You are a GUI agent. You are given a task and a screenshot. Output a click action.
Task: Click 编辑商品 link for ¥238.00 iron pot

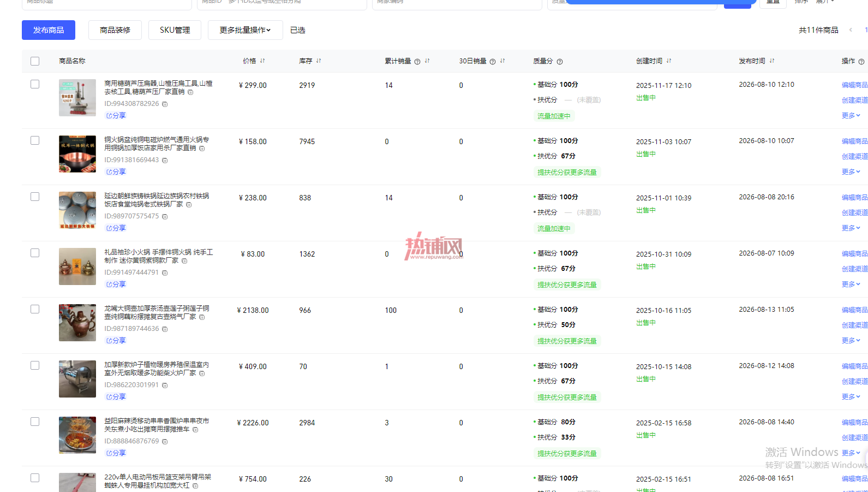tap(854, 197)
